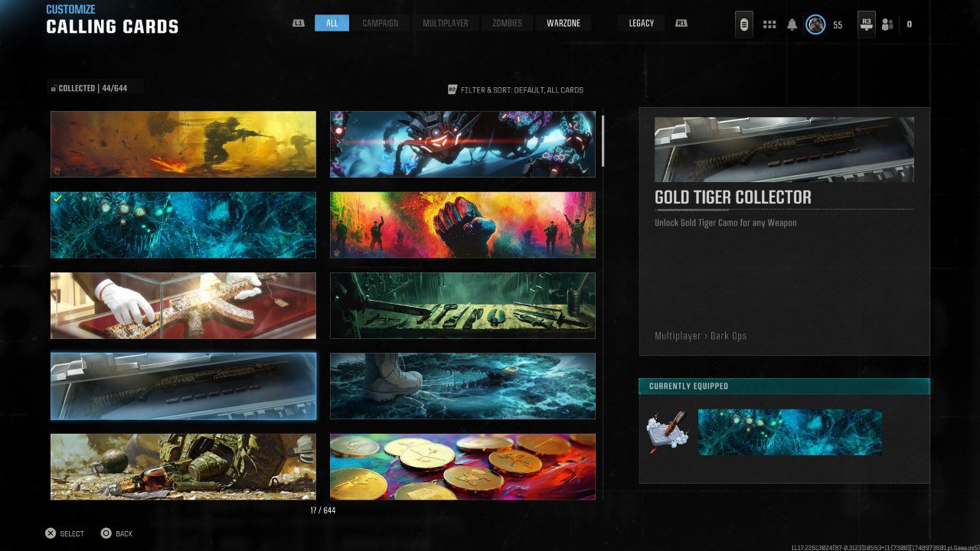Click the Calling Cards heading
Image resolution: width=980 pixels, height=551 pixels.
[113, 27]
